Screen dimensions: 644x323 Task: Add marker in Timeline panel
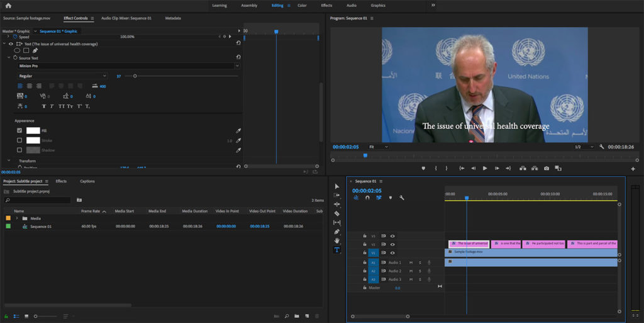[x=390, y=198]
